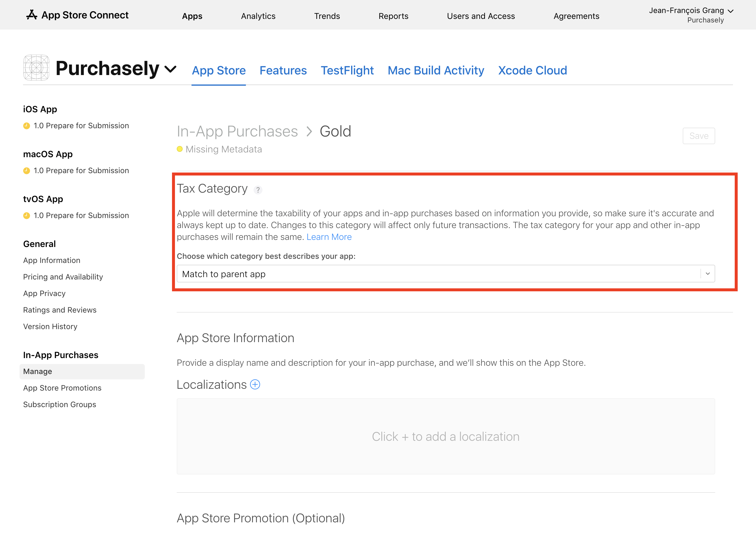Open tvOS App 1.0 Prepare for Submission
Image resolution: width=756 pixels, height=538 pixels.
81,216
